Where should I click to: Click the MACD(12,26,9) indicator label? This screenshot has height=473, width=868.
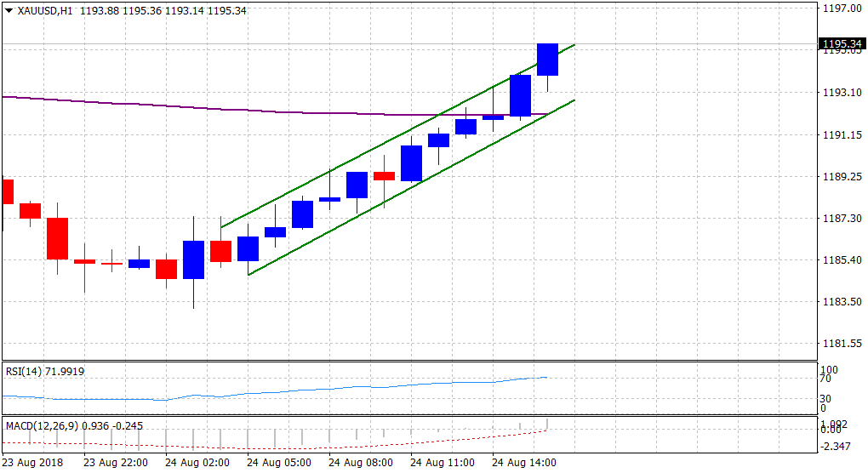[39, 425]
